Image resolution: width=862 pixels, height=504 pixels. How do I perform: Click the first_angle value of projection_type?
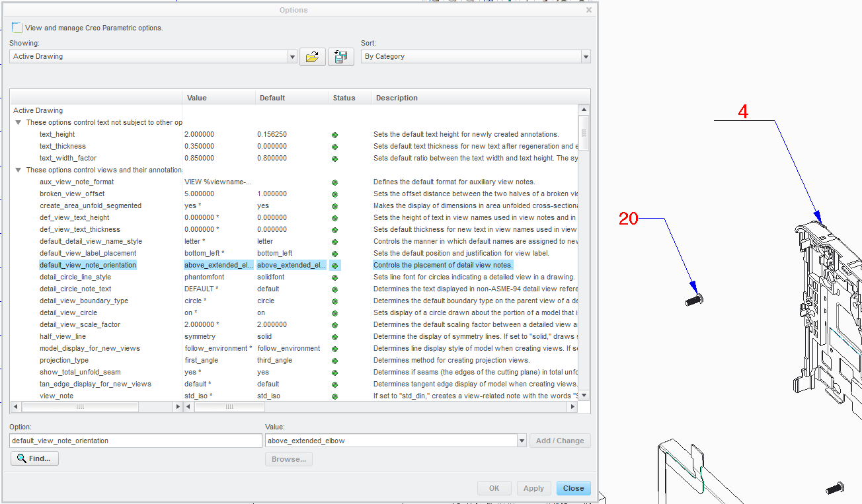pyautogui.click(x=201, y=361)
